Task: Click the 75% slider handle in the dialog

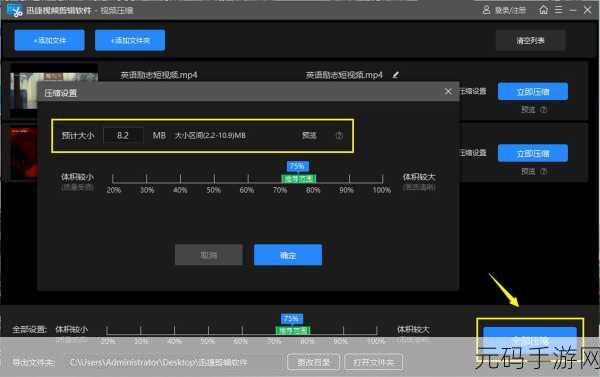Action: point(298,166)
